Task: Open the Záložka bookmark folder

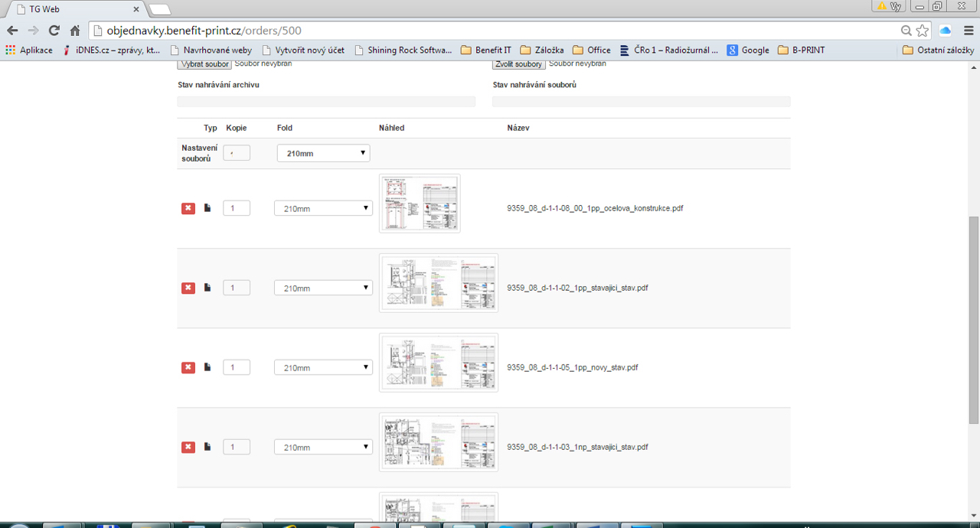Action: pos(541,50)
